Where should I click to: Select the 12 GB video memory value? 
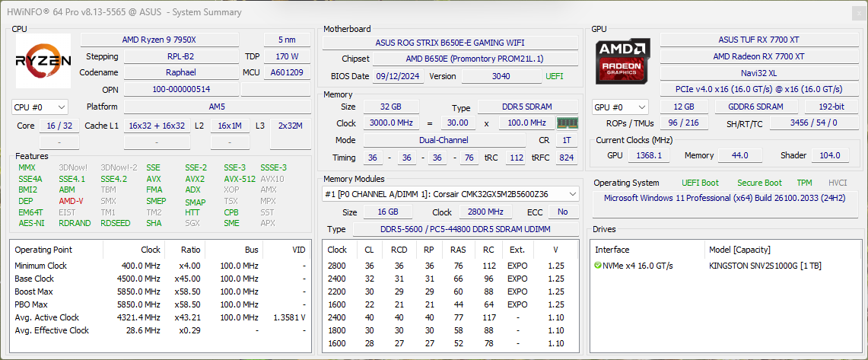coord(684,107)
